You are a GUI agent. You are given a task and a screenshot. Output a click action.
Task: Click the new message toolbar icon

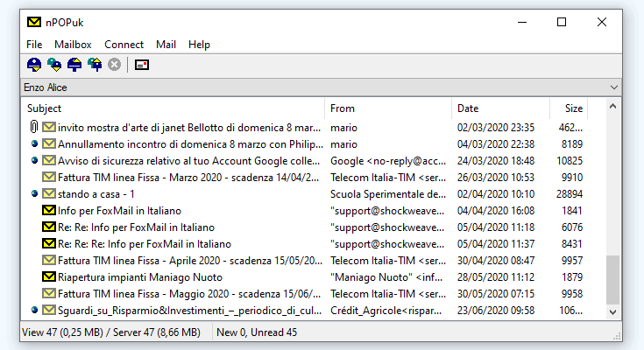point(142,65)
